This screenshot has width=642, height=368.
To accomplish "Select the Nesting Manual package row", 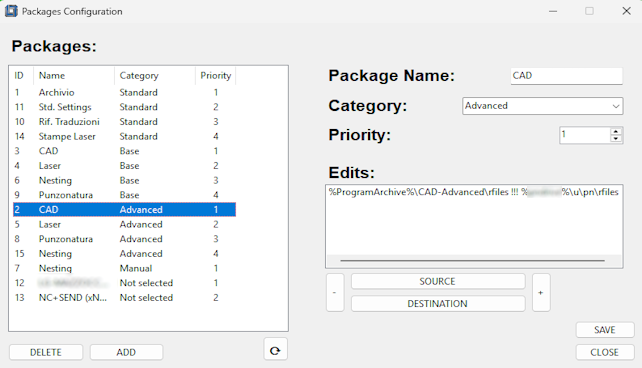I will pyautogui.click(x=124, y=269).
